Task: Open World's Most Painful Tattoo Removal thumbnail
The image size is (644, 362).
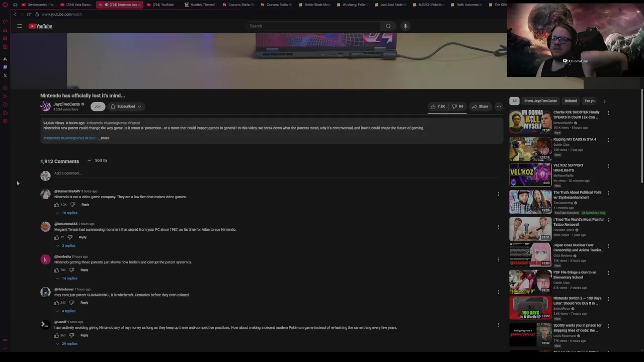Action: [530, 229]
